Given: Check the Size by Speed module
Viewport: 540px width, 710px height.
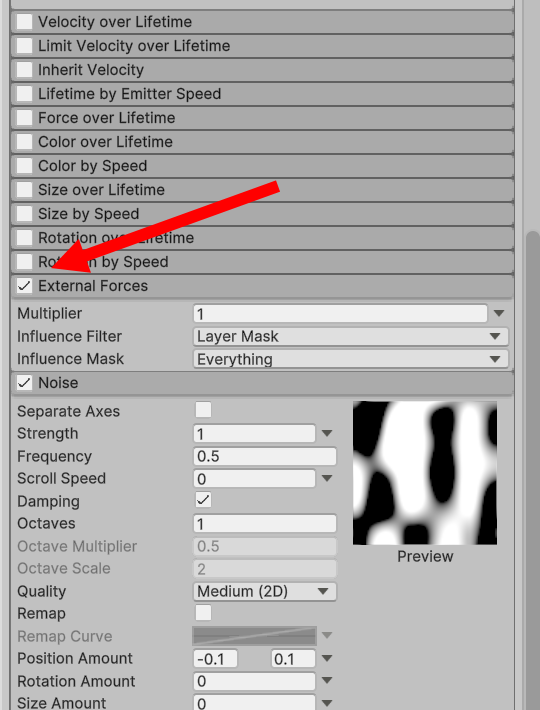Looking at the screenshot, I should coord(24,214).
